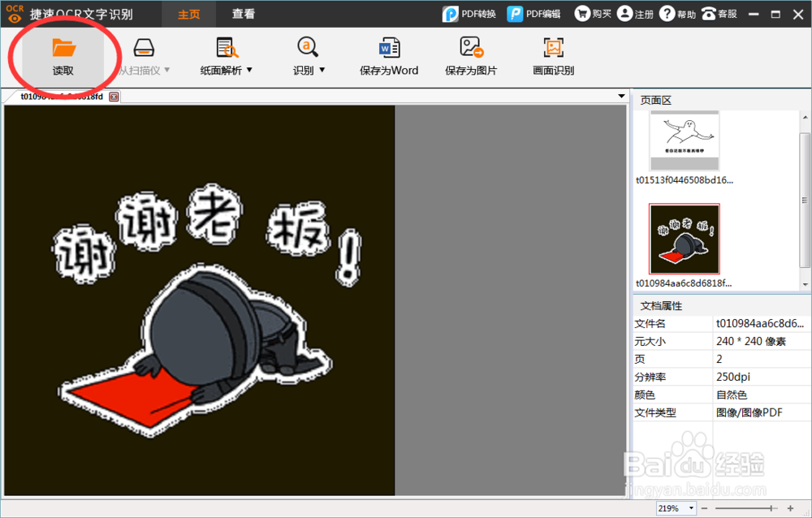Image resolution: width=812 pixels, height=518 pixels.
Task: Click the OCR app logo
Action: point(15,14)
